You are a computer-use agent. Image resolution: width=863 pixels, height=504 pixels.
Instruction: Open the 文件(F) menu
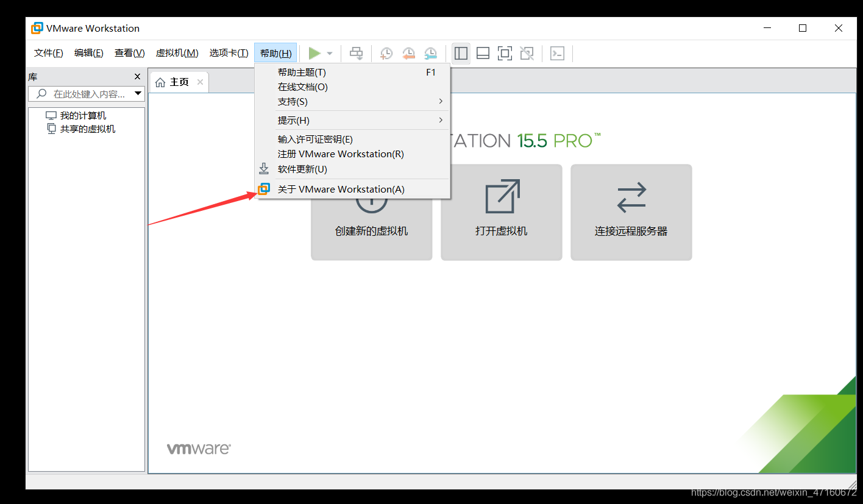click(x=49, y=53)
